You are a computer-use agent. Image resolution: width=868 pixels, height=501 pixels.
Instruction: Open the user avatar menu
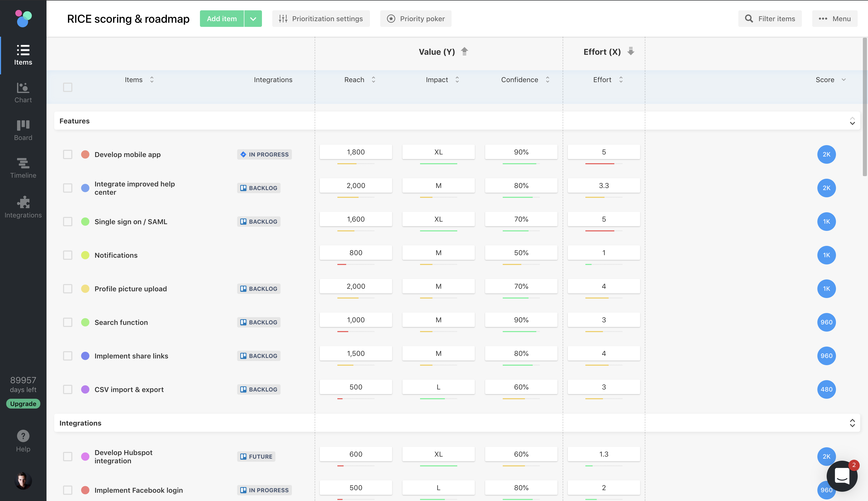pos(23,480)
